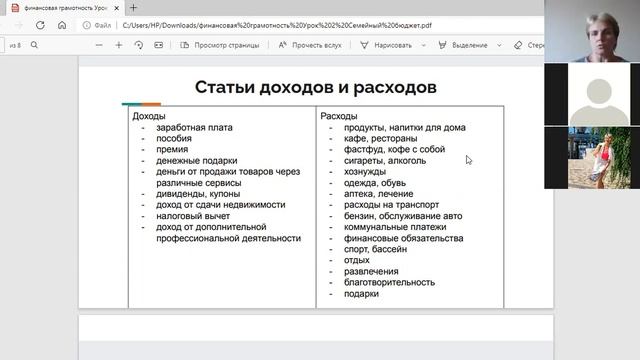640x360 pixels.
Task: Reload the page with the refresh icon
Action: pos(40,25)
